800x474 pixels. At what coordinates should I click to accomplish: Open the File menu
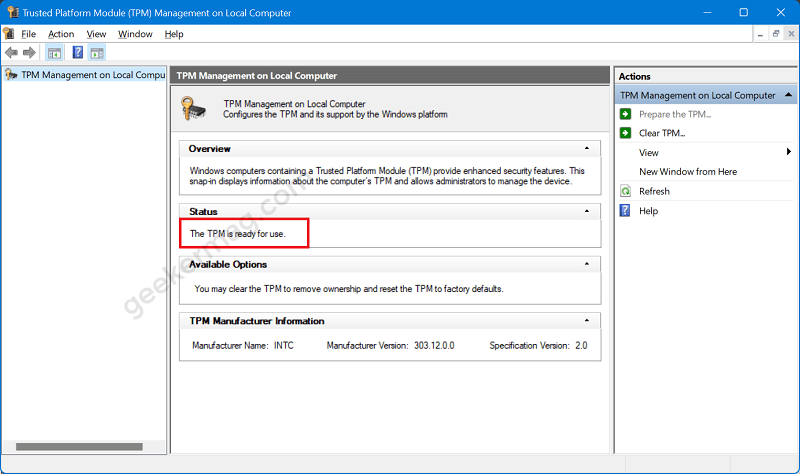click(29, 34)
